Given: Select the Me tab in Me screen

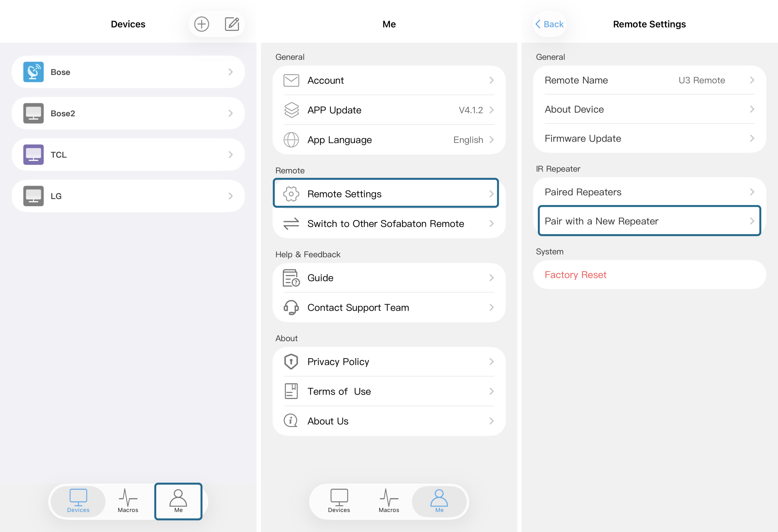Looking at the screenshot, I should pos(439,501).
